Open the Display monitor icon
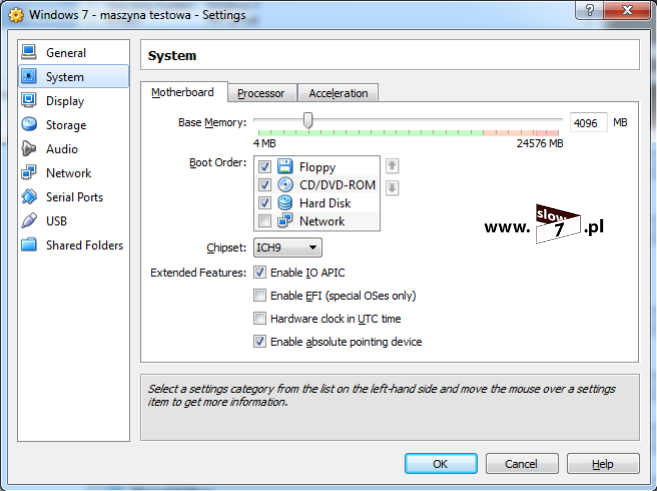 29,100
